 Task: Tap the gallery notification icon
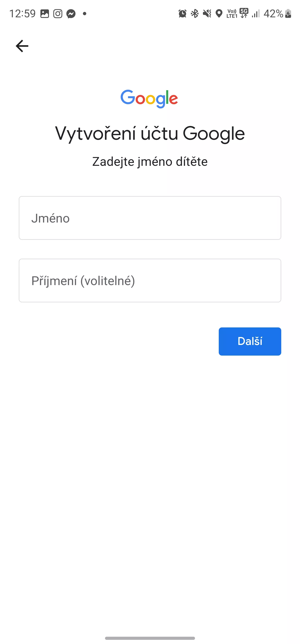(45, 14)
